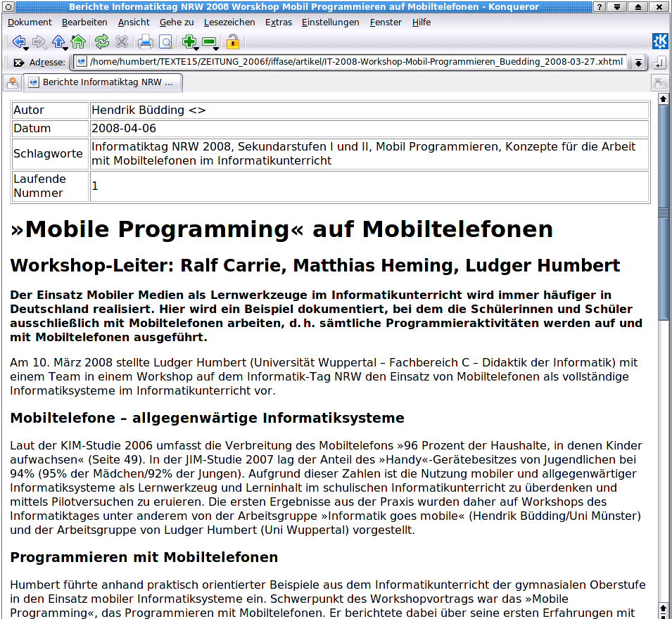Viewport: 672px width, 619px height.
Task: Open the Ansicht menu
Action: point(134,23)
